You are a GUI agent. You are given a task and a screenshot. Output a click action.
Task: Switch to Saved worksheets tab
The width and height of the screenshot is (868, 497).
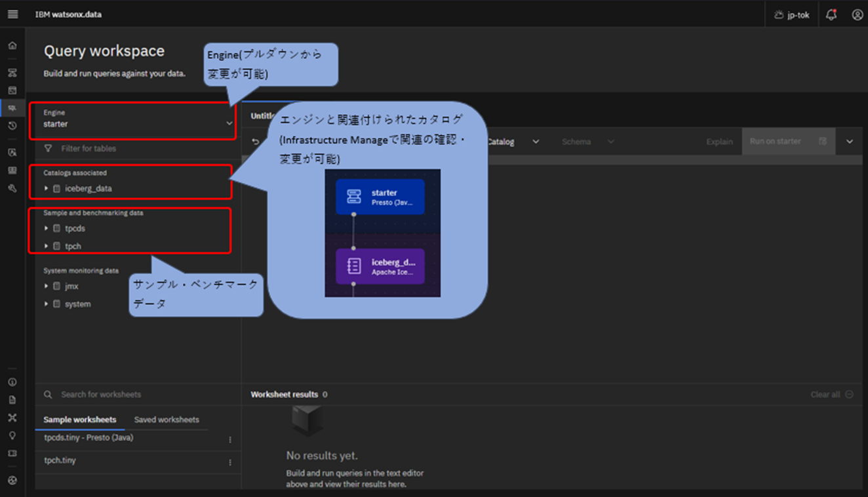click(x=167, y=420)
